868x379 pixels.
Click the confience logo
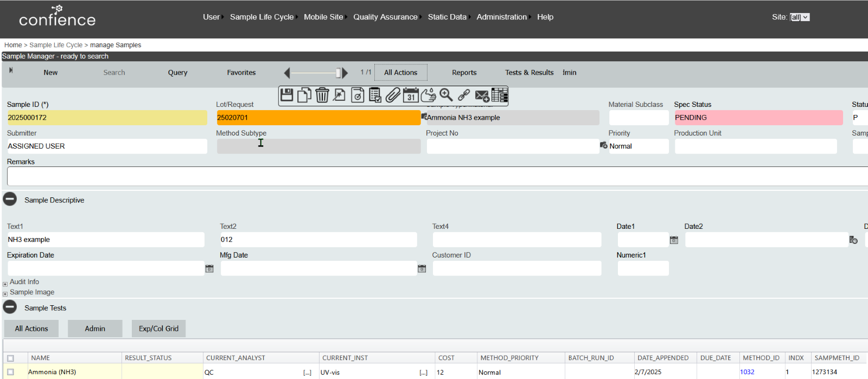click(x=57, y=16)
